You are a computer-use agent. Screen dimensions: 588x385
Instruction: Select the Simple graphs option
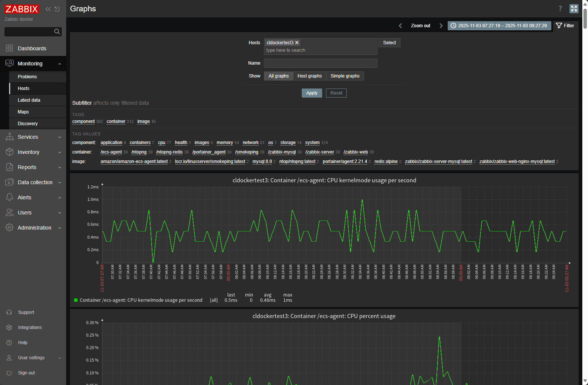coord(344,76)
